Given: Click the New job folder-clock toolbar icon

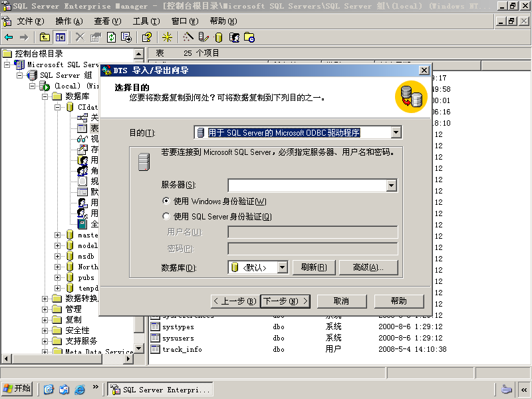Looking at the screenshot, I should (249, 37).
